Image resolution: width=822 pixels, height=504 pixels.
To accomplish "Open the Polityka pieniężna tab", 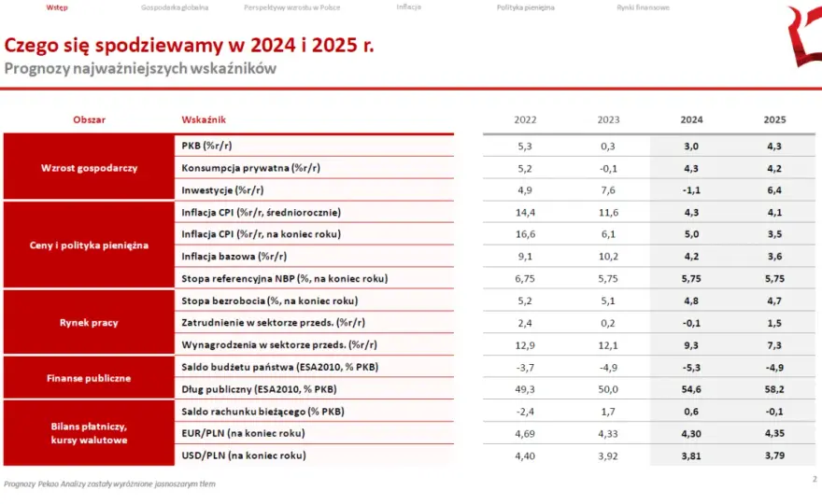I will click(526, 7).
